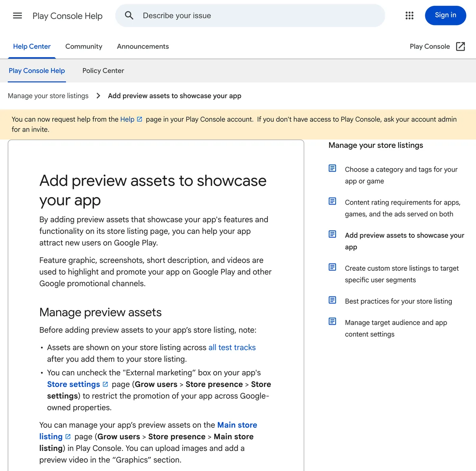476x471 pixels.
Task: Click the Sign in button
Action: pos(445,15)
